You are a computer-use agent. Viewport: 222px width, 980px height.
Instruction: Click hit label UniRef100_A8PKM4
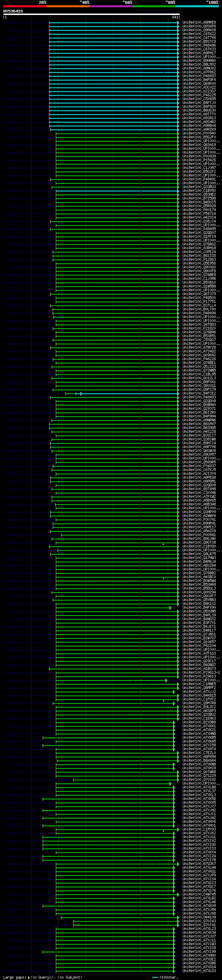[199, 756]
